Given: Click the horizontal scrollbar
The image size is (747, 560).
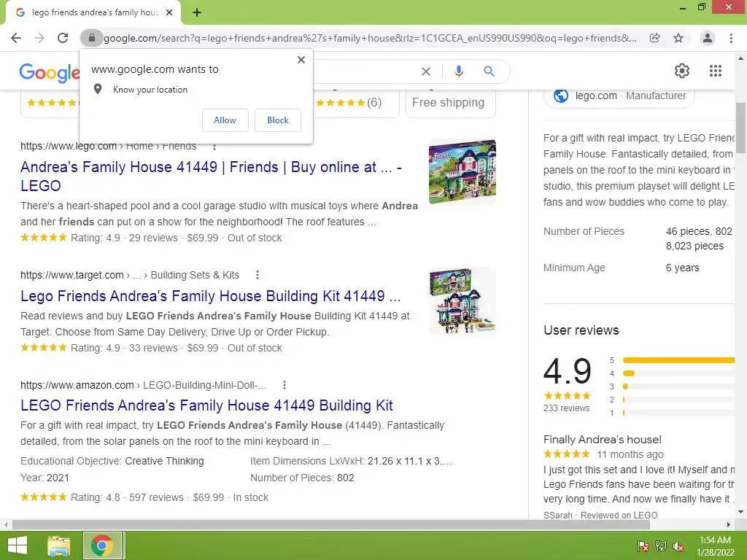Looking at the screenshot, I should [x=331, y=525].
